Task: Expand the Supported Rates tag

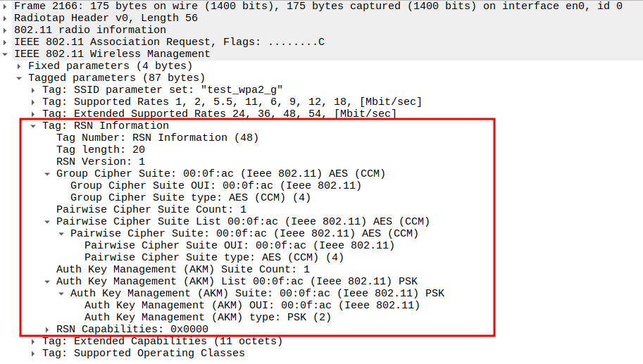Action: click(x=34, y=101)
